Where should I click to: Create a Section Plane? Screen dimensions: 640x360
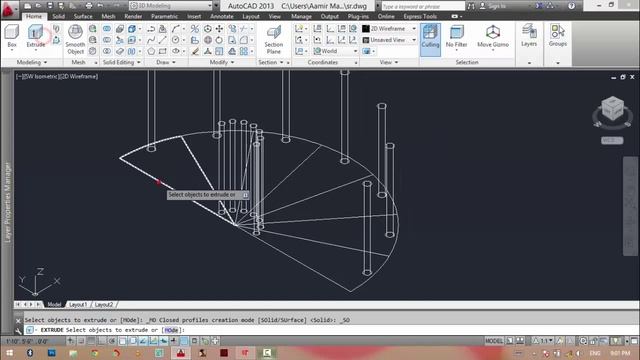click(x=273, y=40)
